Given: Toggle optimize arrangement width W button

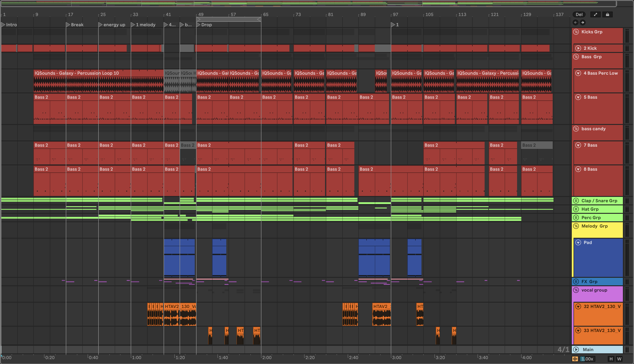Looking at the screenshot, I should 619,359.
